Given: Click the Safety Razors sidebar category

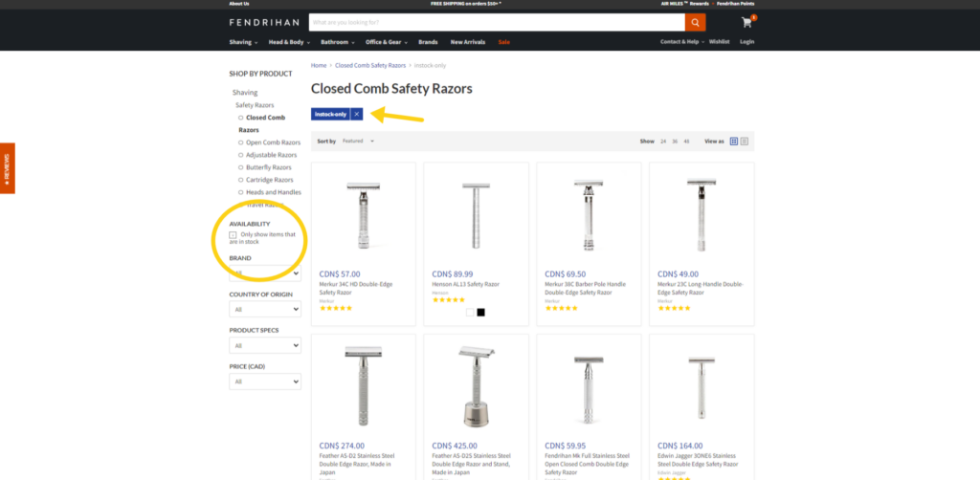Looking at the screenshot, I should 255,105.
